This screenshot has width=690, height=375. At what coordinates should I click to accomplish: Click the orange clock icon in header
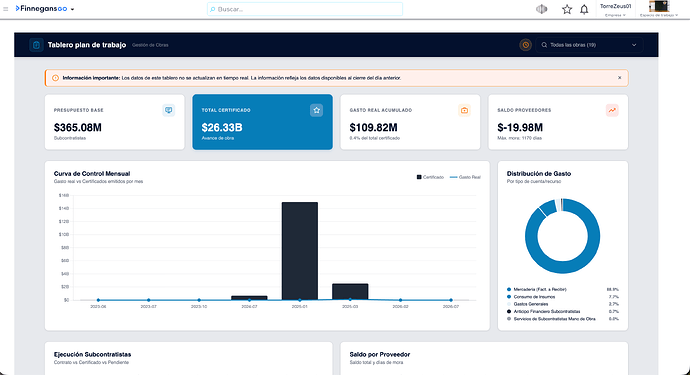(525, 45)
